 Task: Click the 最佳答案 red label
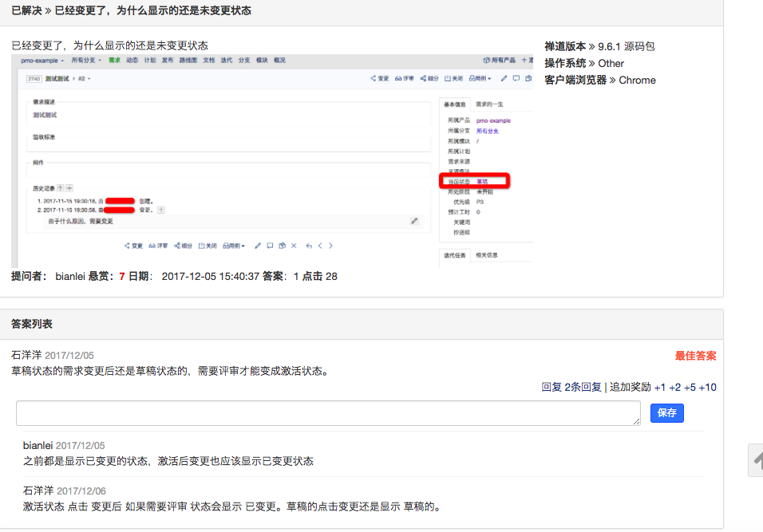tap(695, 356)
